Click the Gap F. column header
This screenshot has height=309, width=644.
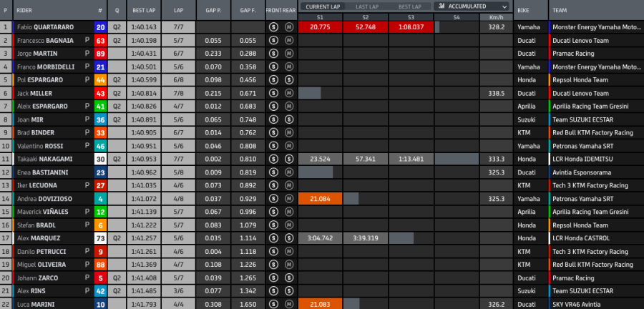(x=248, y=11)
